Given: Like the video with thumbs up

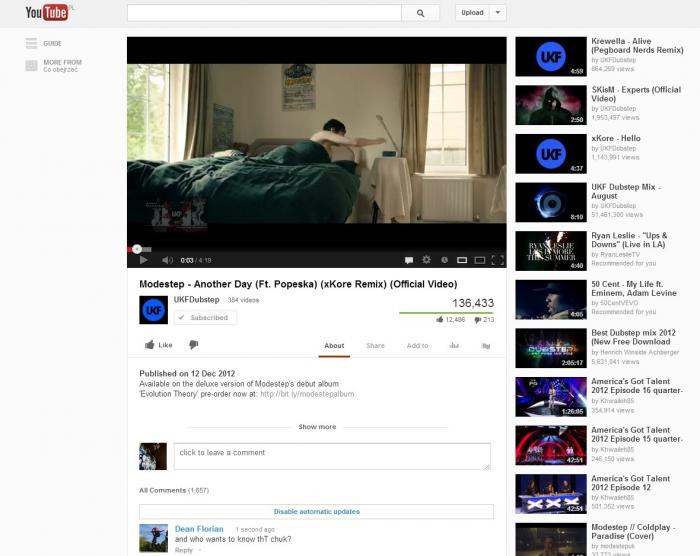Looking at the screenshot, I should pos(150,344).
